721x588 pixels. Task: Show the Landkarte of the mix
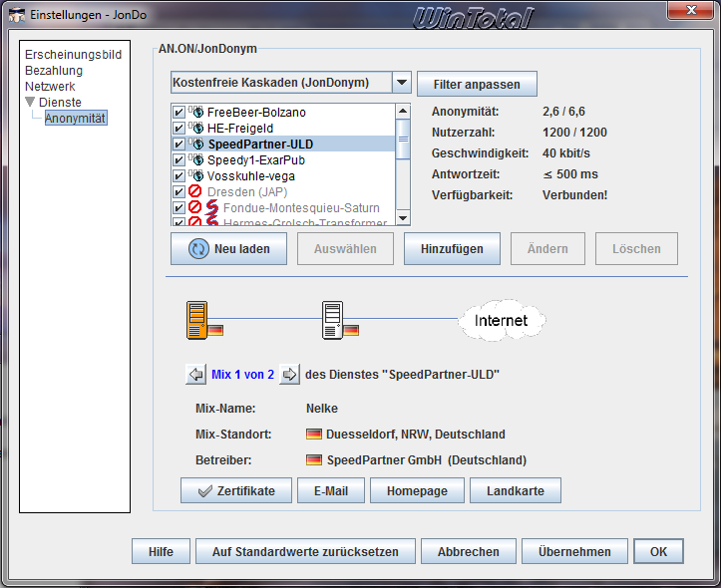click(516, 490)
